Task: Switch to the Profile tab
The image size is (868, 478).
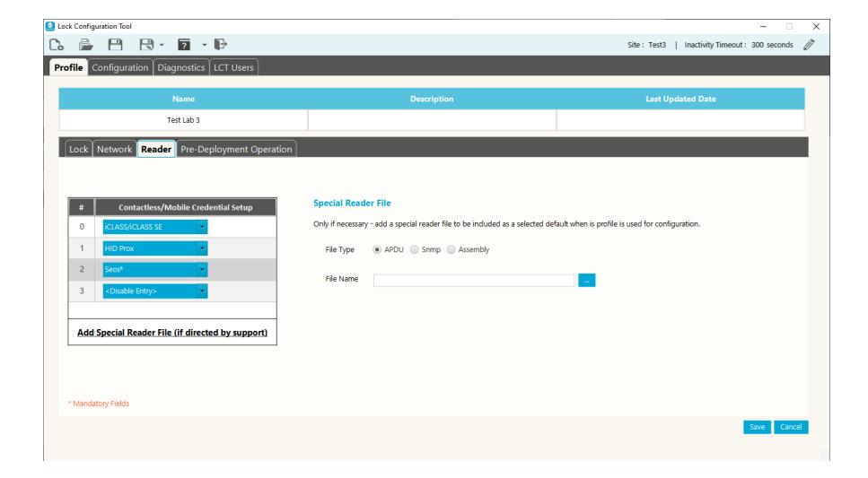Action: 68,67
